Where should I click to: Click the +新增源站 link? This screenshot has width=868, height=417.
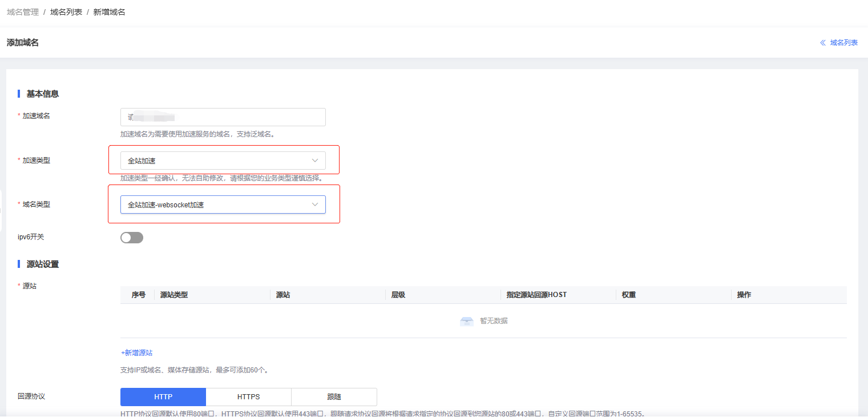tap(136, 353)
